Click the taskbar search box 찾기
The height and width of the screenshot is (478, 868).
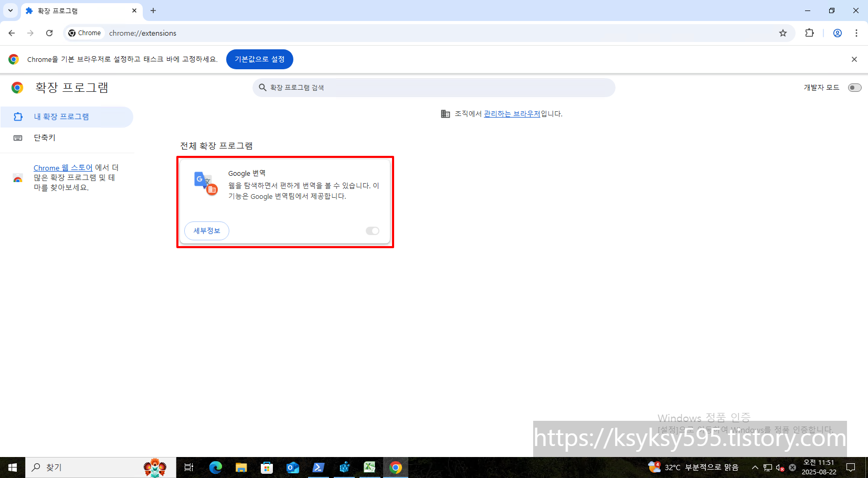pyautogui.click(x=100, y=468)
